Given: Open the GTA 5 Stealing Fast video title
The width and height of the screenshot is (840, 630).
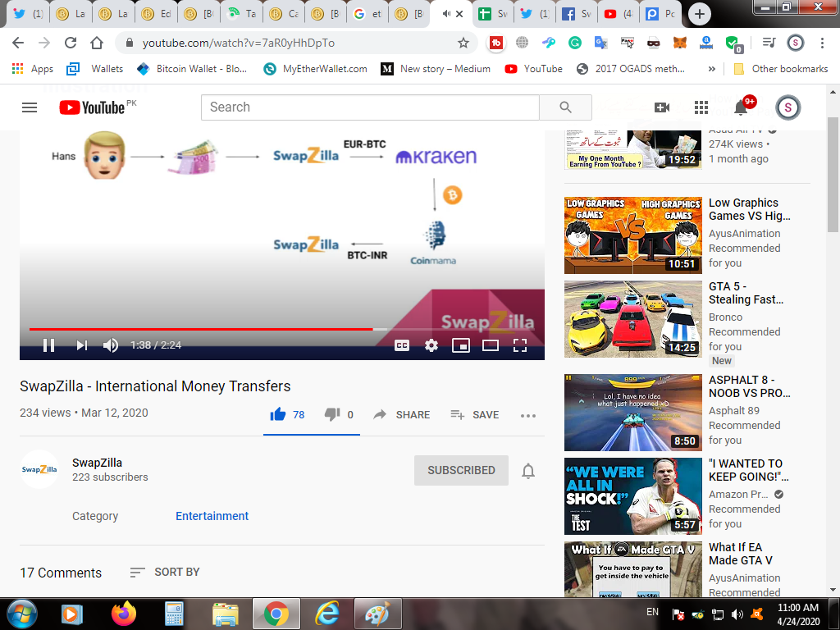Looking at the screenshot, I should point(746,293).
